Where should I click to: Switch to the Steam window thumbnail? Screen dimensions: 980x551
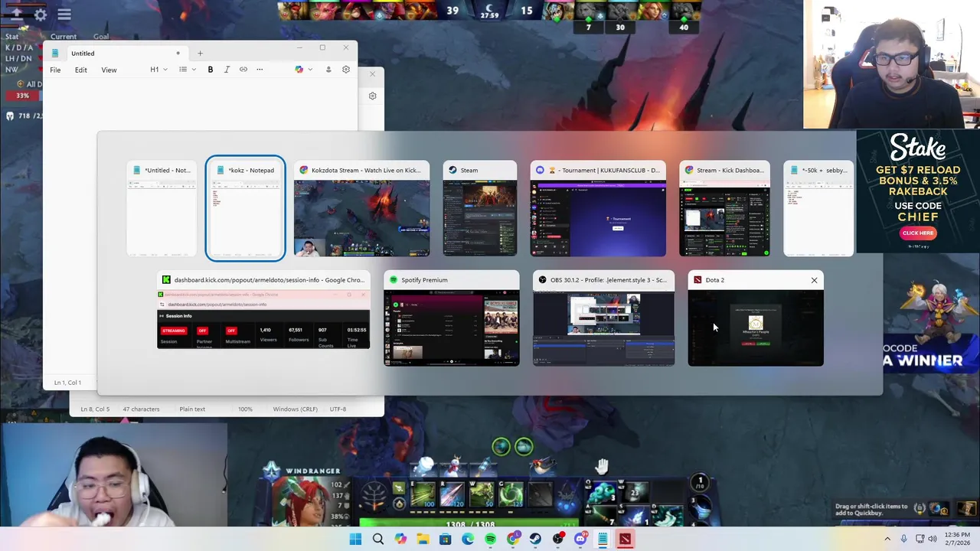tap(480, 208)
